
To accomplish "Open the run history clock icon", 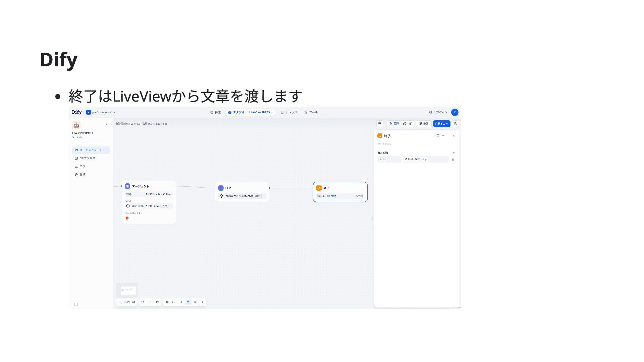I will 405,124.
